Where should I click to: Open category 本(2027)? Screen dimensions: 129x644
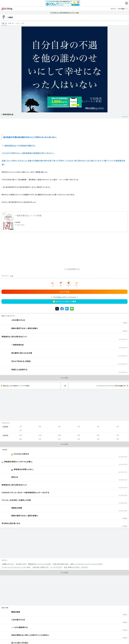click(x=85, y=567)
